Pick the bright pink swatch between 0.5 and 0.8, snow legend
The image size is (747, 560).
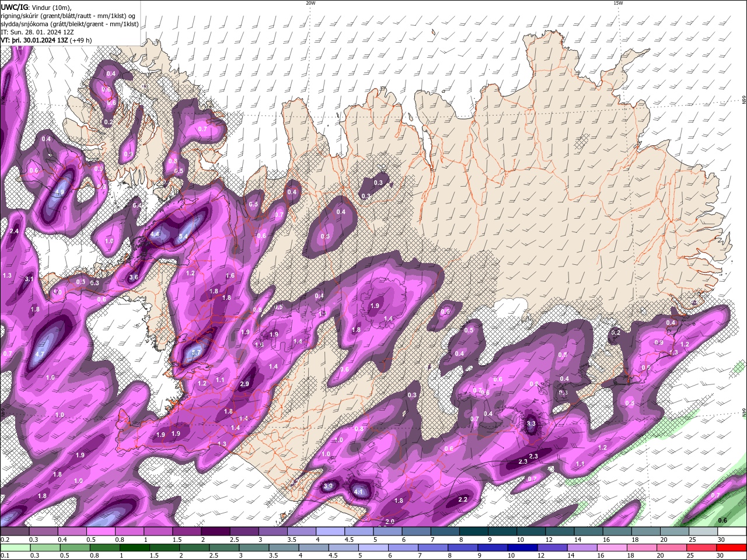(100, 531)
